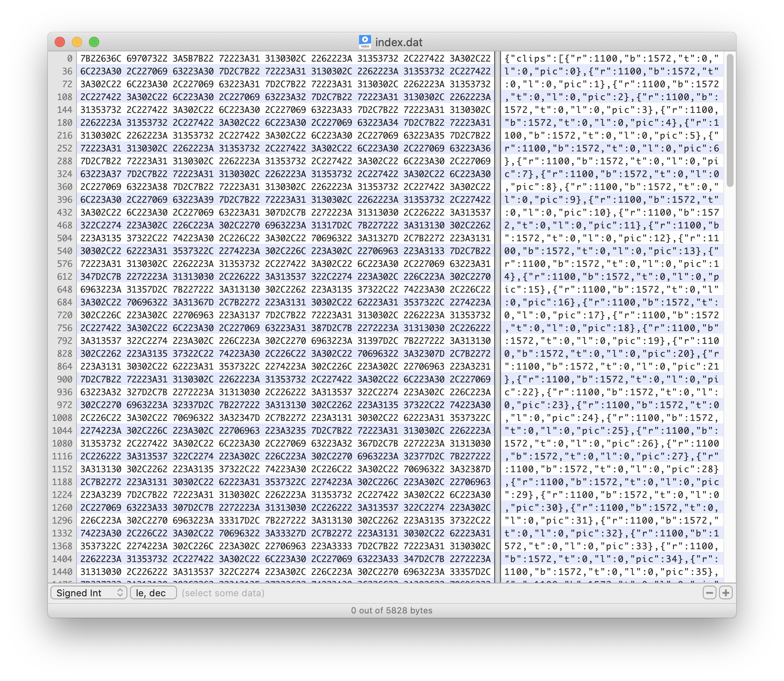Click offset label 144 in line number column
This screenshot has width=784, height=681.
[x=65, y=110]
